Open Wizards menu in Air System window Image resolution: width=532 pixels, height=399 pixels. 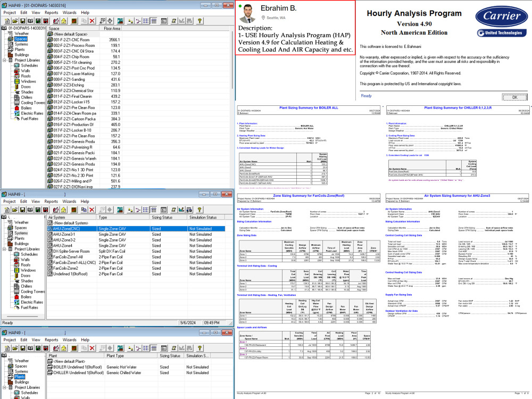click(x=69, y=201)
